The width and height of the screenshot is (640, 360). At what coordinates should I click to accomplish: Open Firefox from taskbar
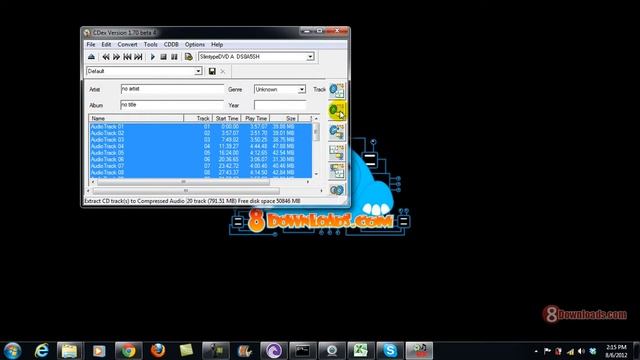(x=158, y=351)
